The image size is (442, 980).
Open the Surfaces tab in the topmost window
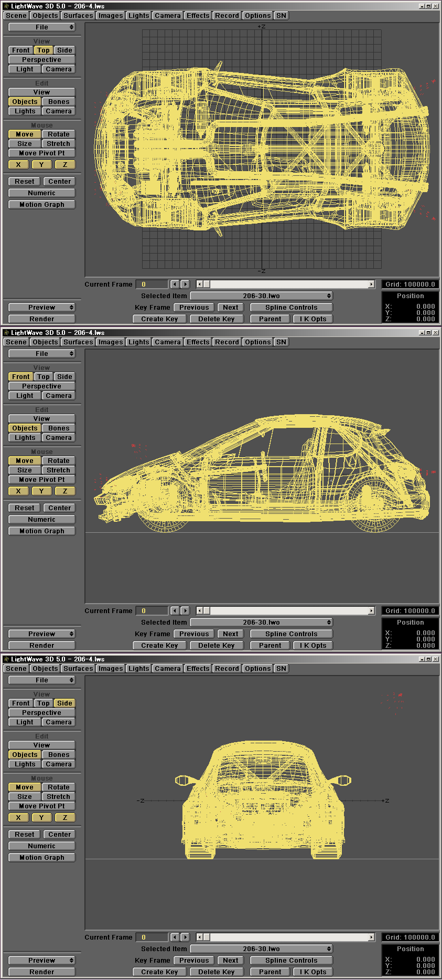click(x=78, y=15)
